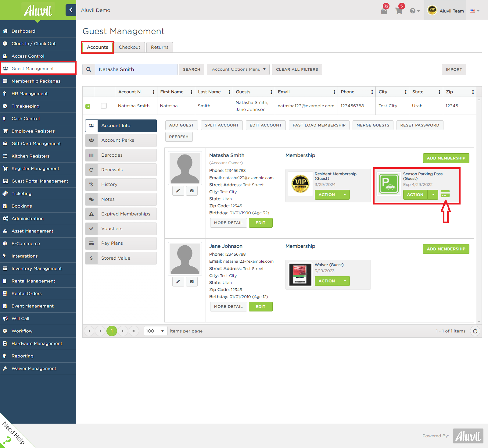Open the Account Name column menu
This screenshot has width=488, height=448.
(154, 92)
